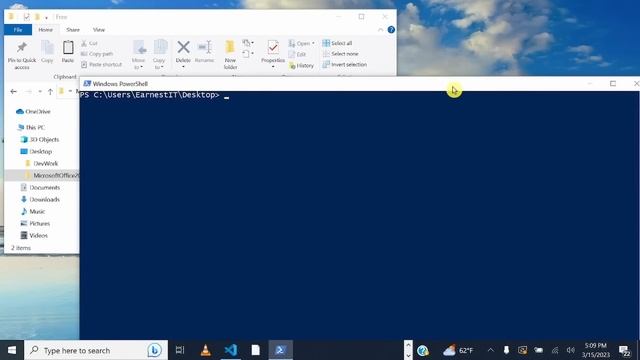This screenshot has width=640, height=360.
Task: Open File Explorer help icon
Action: 391,30
